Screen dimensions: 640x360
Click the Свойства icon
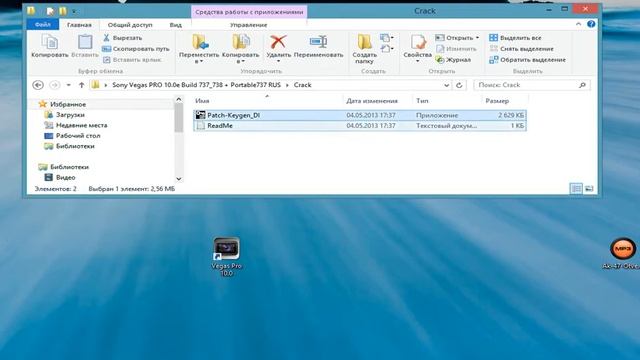click(x=418, y=42)
